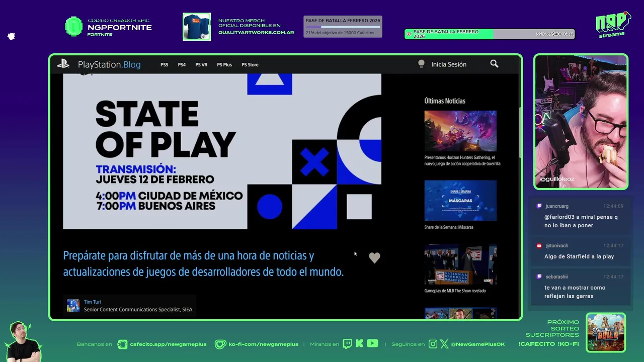The image size is (644, 362).
Task: Click the Cafecitos goal progress bar
Action: point(343,27)
